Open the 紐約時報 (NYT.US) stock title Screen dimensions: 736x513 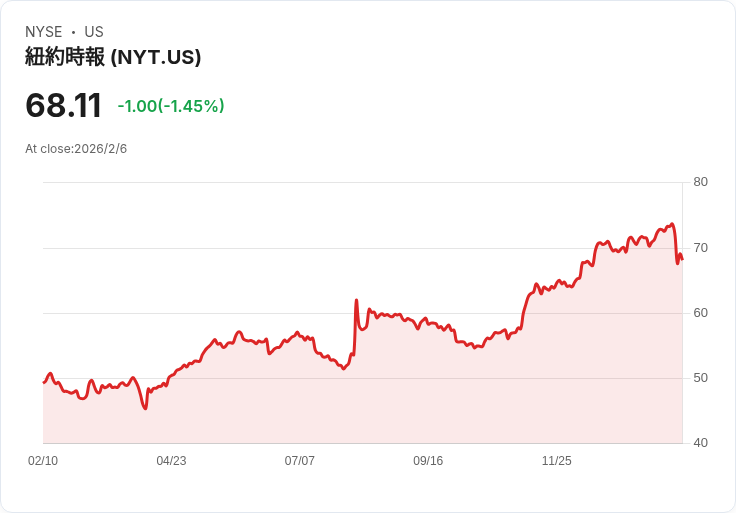[113, 57]
